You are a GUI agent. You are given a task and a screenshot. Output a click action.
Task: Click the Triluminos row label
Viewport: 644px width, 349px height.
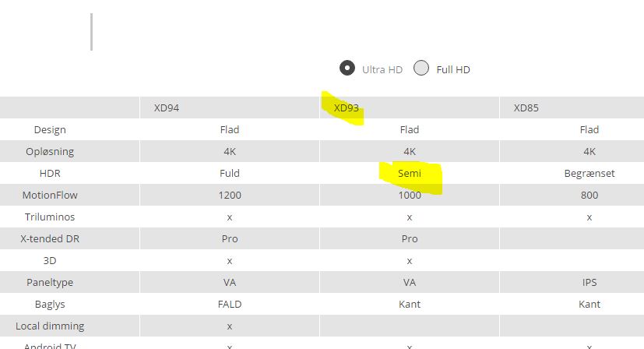coord(50,217)
